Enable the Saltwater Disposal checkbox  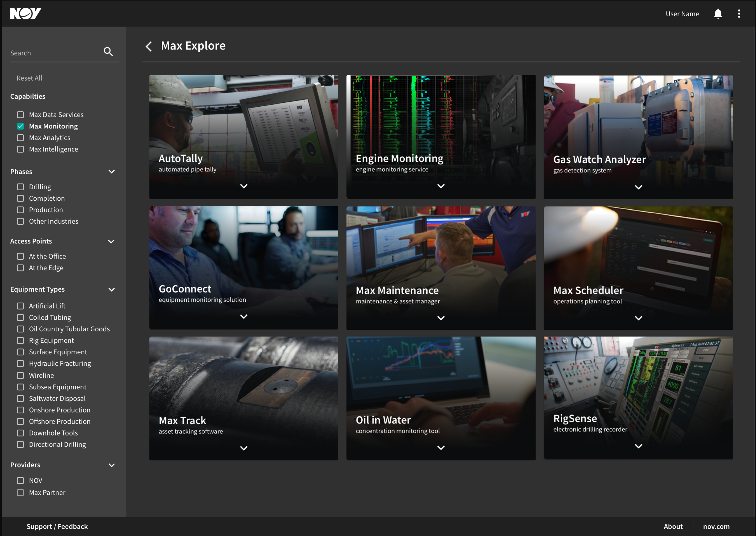pos(21,399)
